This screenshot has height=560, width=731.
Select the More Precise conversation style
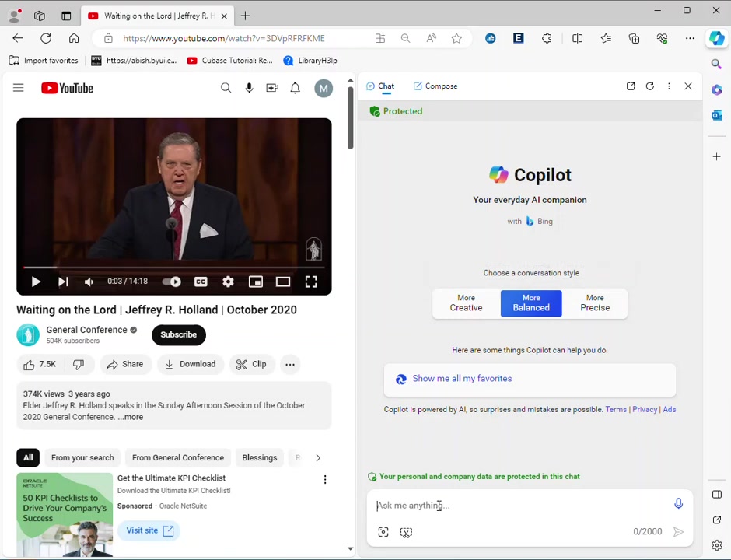pyautogui.click(x=595, y=303)
